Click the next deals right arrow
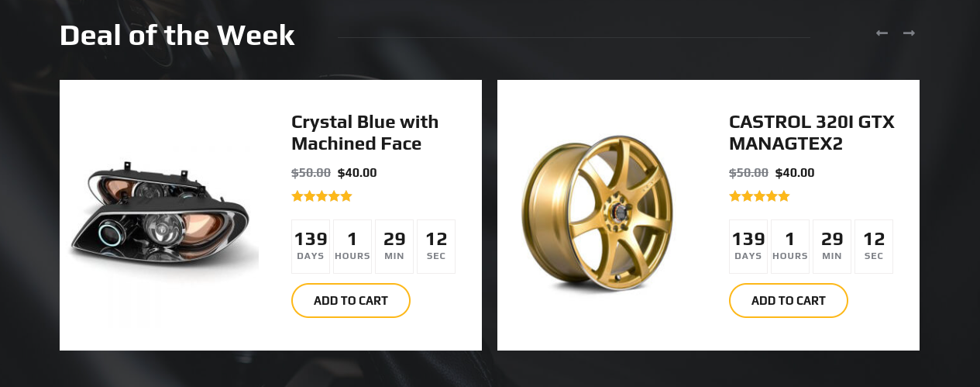 (x=909, y=33)
